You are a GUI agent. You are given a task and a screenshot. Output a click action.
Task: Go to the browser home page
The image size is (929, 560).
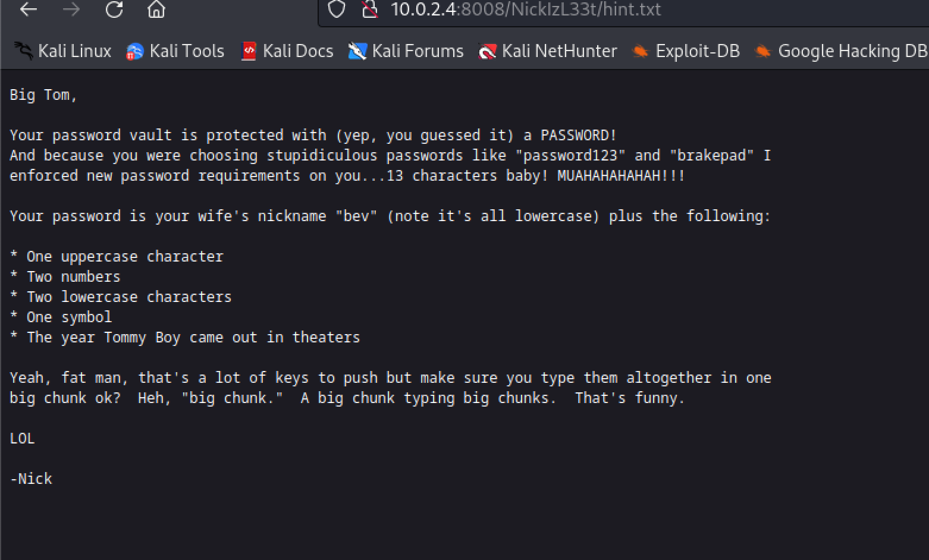pos(156,9)
